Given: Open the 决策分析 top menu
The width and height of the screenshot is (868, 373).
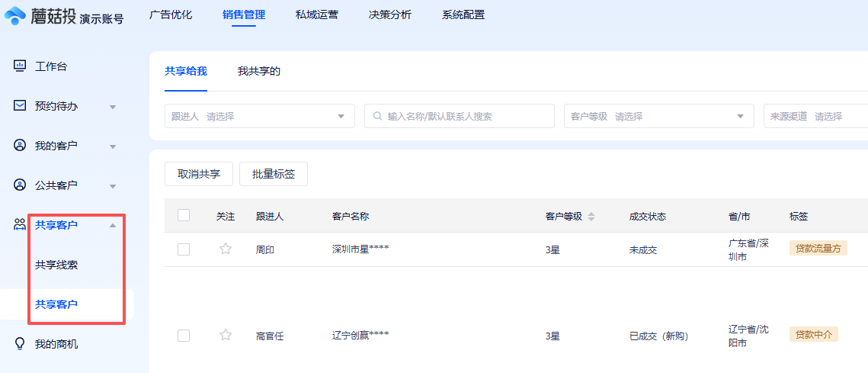Looking at the screenshot, I should [x=390, y=15].
